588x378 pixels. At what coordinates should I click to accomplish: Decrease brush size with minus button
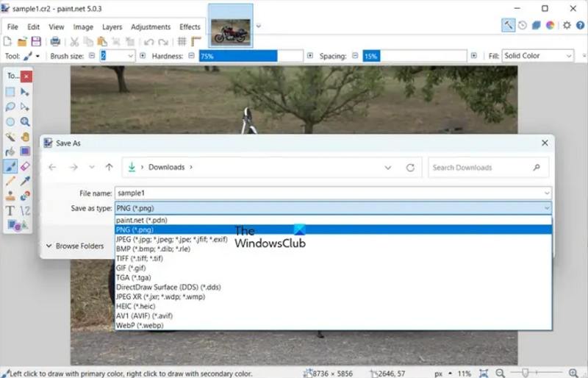(92, 56)
